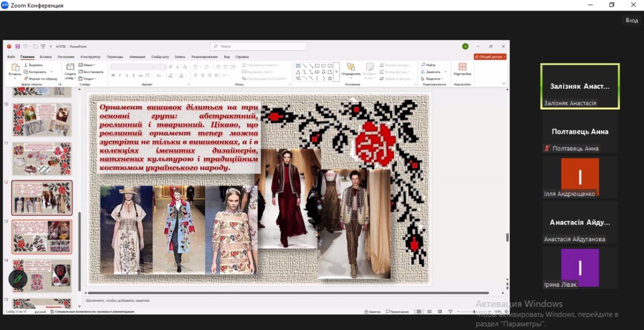Click the Cut (Вырезать) scissors icon
This screenshot has width=644, height=330.
26,65
